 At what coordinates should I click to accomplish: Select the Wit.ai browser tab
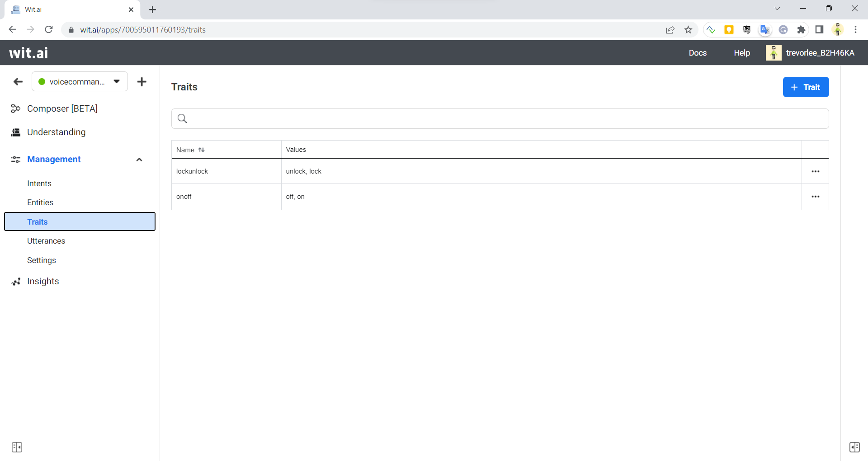[72, 9]
